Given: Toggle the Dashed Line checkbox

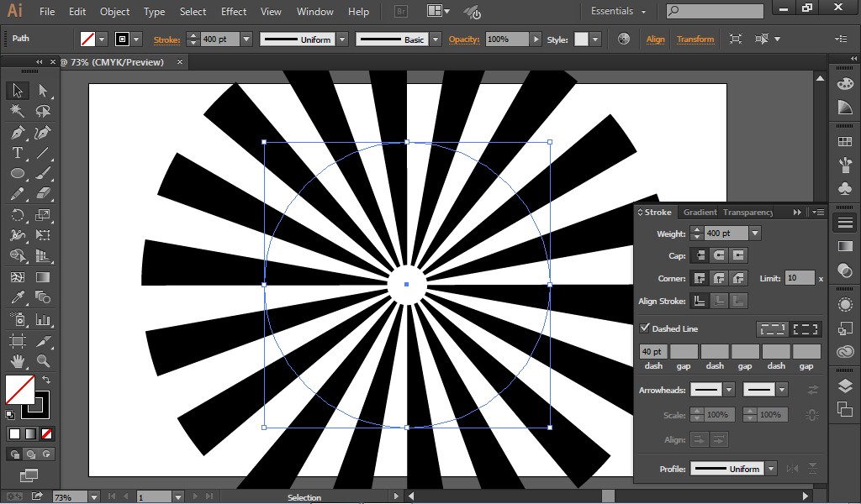Looking at the screenshot, I should pos(644,328).
